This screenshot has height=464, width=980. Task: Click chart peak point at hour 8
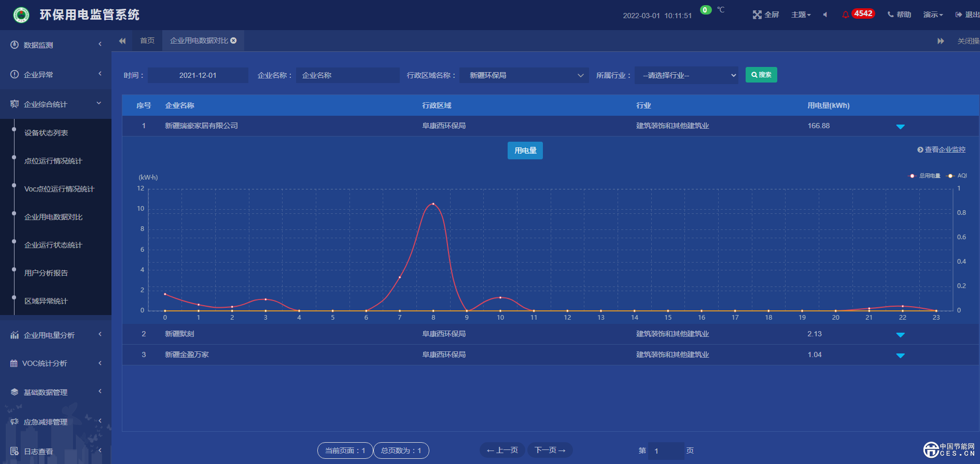[x=433, y=204]
